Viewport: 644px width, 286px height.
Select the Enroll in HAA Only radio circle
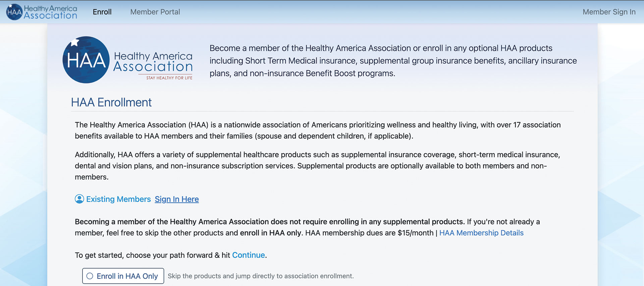(90, 276)
